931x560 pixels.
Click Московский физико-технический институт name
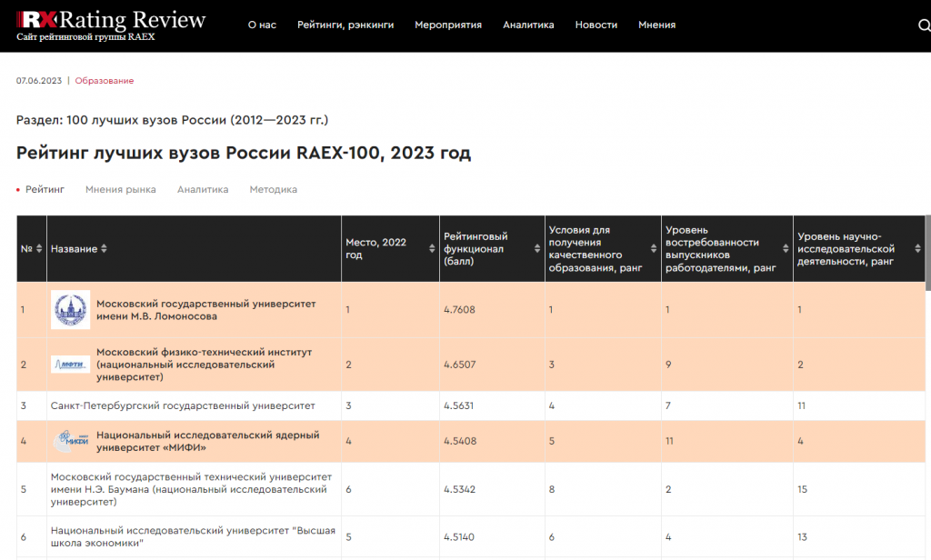pyautogui.click(x=204, y=364)
